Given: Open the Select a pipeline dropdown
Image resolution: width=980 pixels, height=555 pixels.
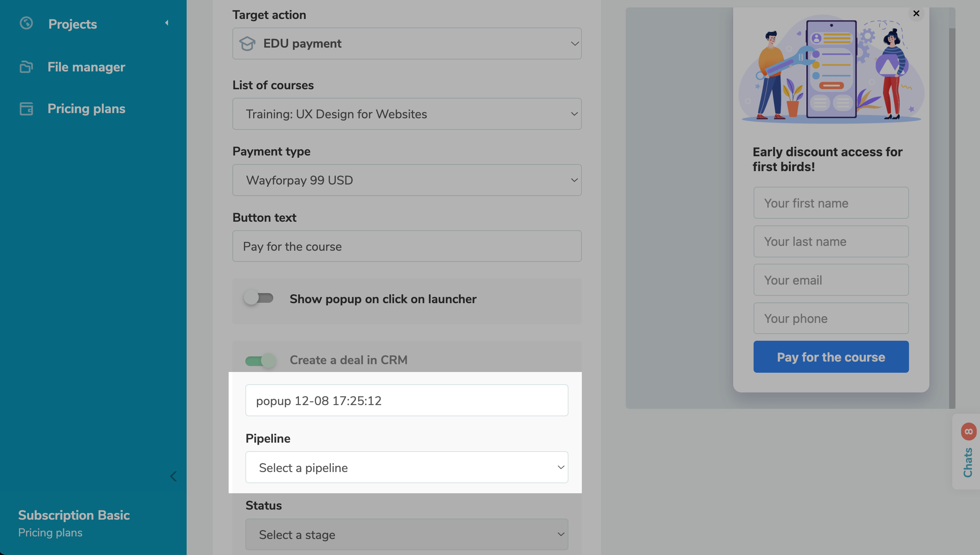Looking at the screenshot, I should (407, 467).
